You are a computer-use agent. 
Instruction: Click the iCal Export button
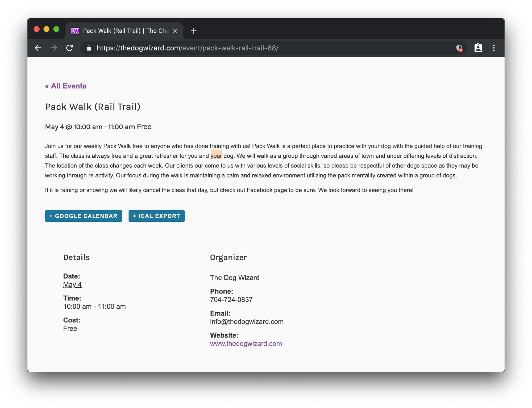156,216
